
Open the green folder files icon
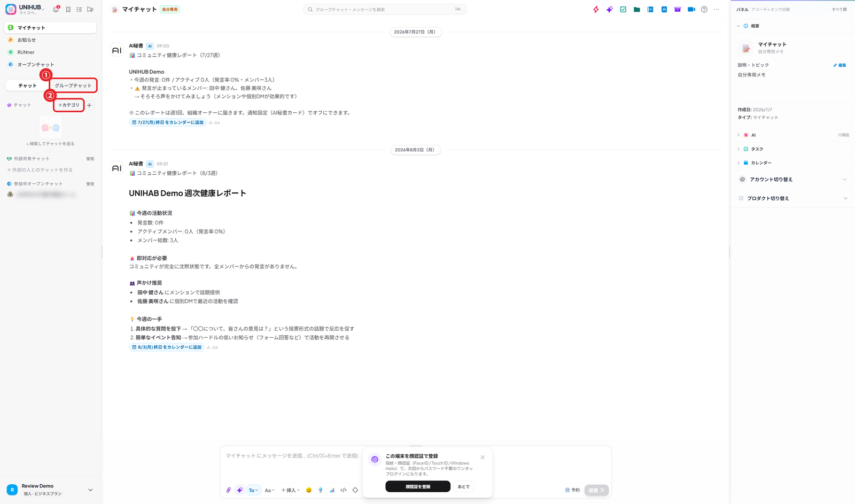[x=637, y=10]
